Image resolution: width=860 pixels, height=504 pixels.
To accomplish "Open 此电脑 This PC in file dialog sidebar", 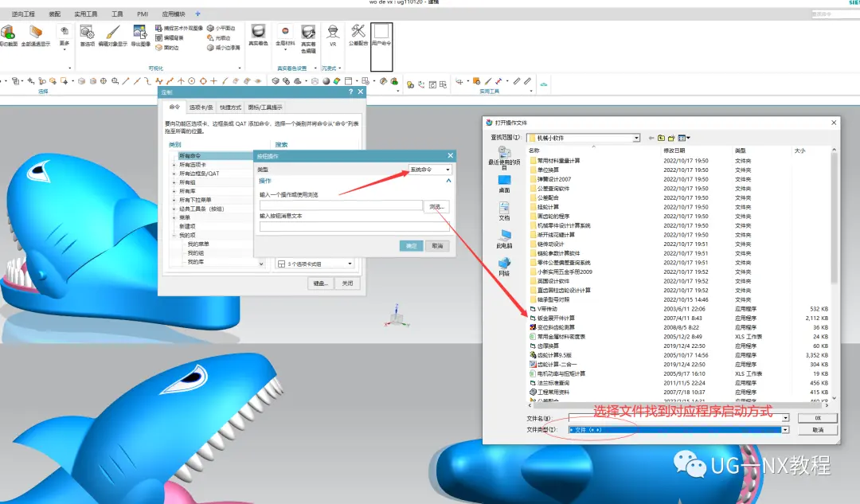I will point(504,239).
